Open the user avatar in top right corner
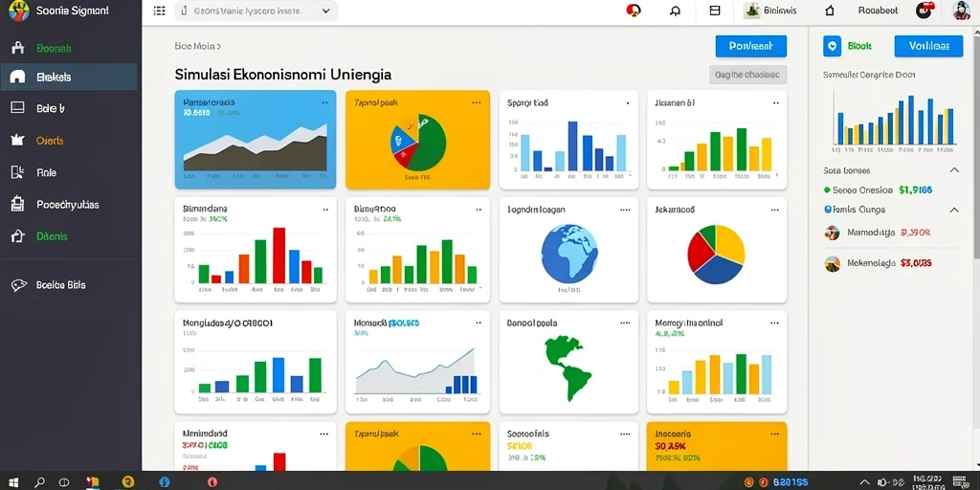This screenshot has width=980, height=490. (x=961, y=11)
